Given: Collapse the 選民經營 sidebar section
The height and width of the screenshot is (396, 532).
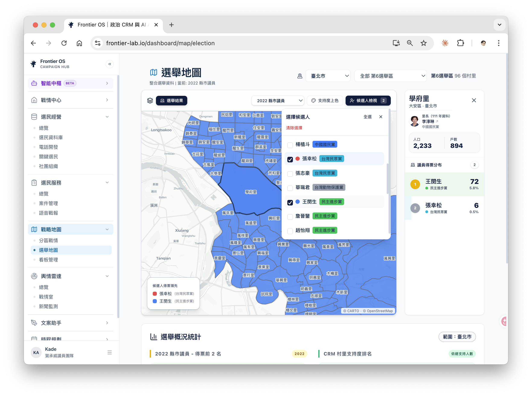Looking at the screenshot, I should [70, 117].
